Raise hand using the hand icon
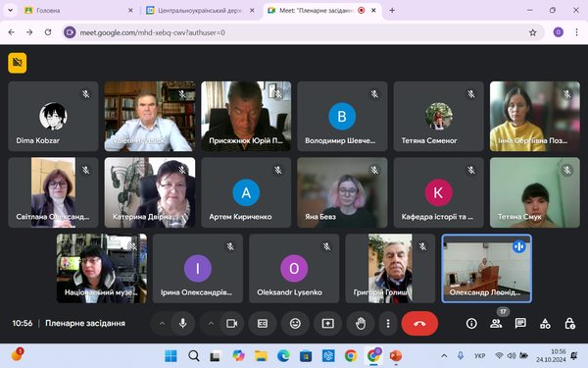Image resolution: width=588 pixels, height=368 pixels. (360, 323)
